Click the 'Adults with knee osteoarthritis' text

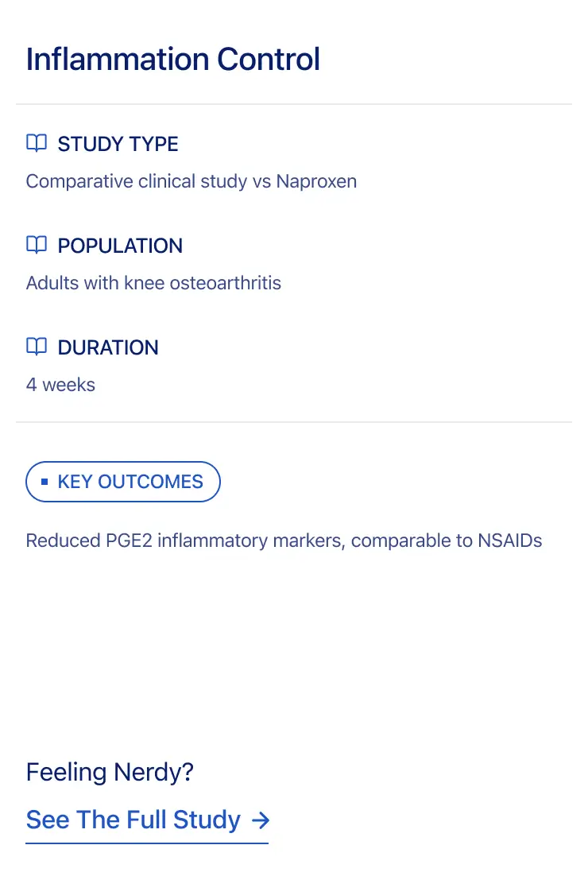tap(153, 283)
